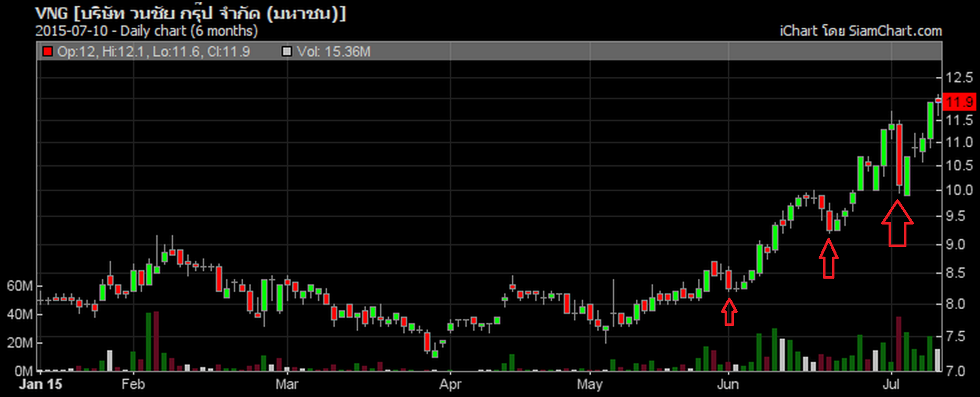This screenshot has width=980, height=397.
Task: Click the May date axis label
Action: pos(590,385)
